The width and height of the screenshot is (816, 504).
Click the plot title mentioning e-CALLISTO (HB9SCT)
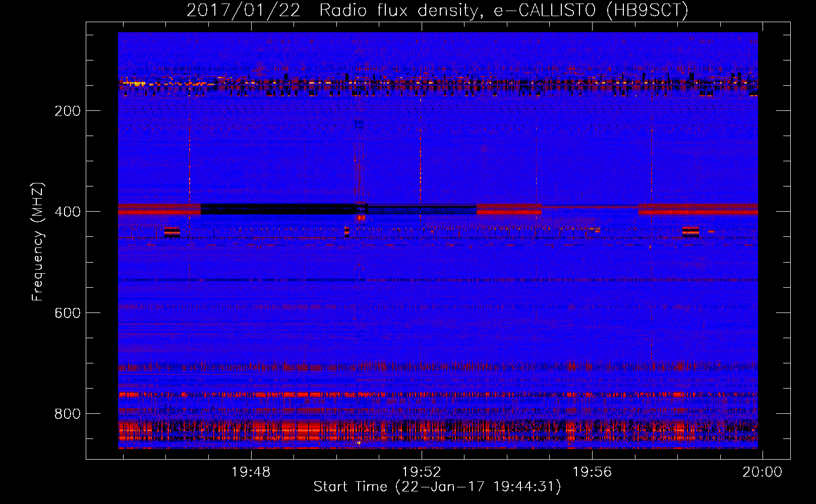click(x=437, y=10)
